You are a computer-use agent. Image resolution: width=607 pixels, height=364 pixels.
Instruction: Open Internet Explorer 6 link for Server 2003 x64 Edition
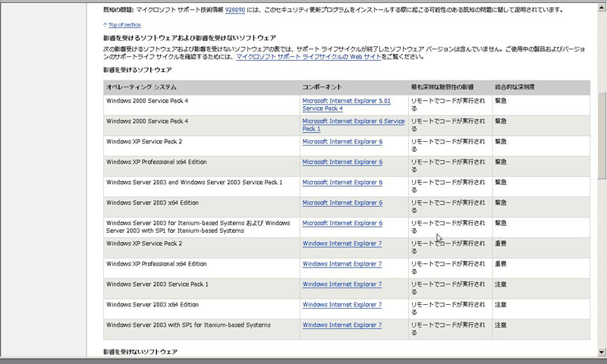point(342,203)
